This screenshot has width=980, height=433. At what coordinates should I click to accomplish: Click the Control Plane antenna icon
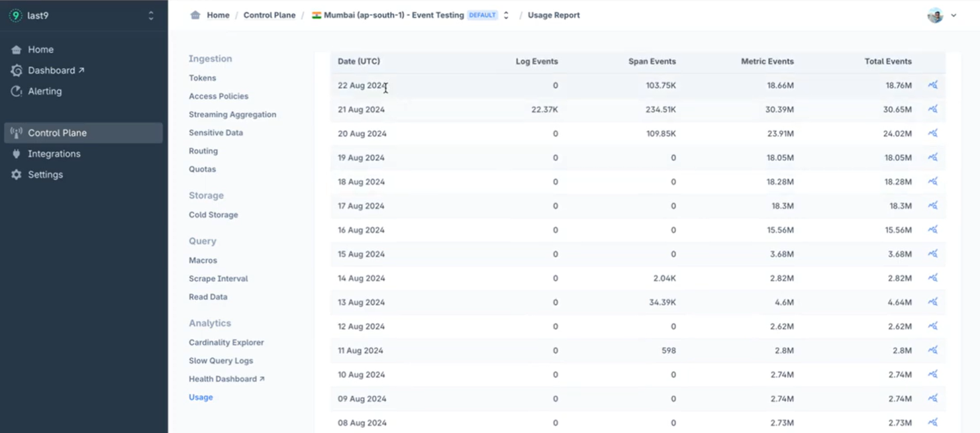coord(17,133)
